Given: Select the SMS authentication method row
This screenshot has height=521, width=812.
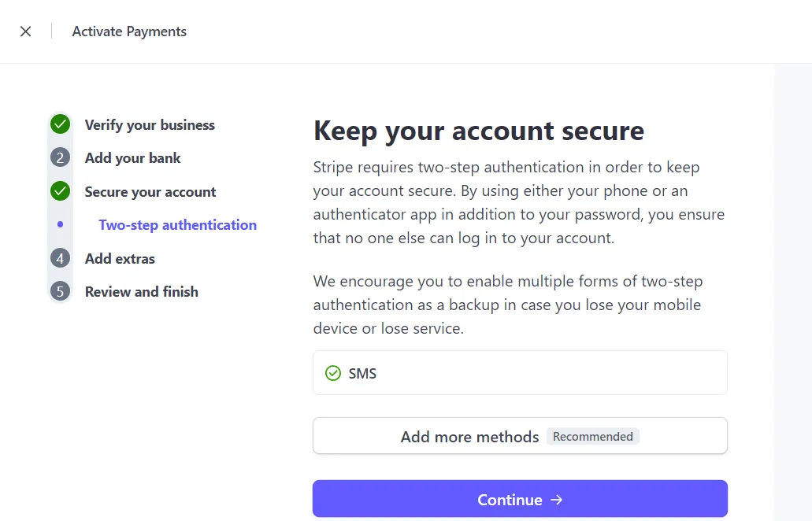Looking at the screenshot, I should pyautogui.click(x=520, y=373).
